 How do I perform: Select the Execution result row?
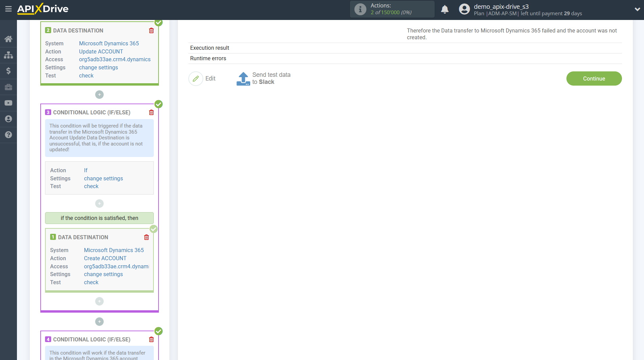coord(405,48)
